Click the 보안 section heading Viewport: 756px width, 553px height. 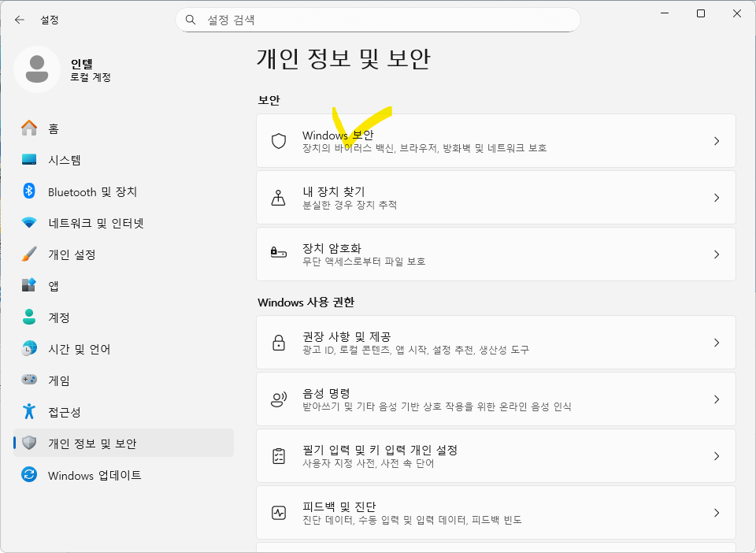[x=269, y=100]
